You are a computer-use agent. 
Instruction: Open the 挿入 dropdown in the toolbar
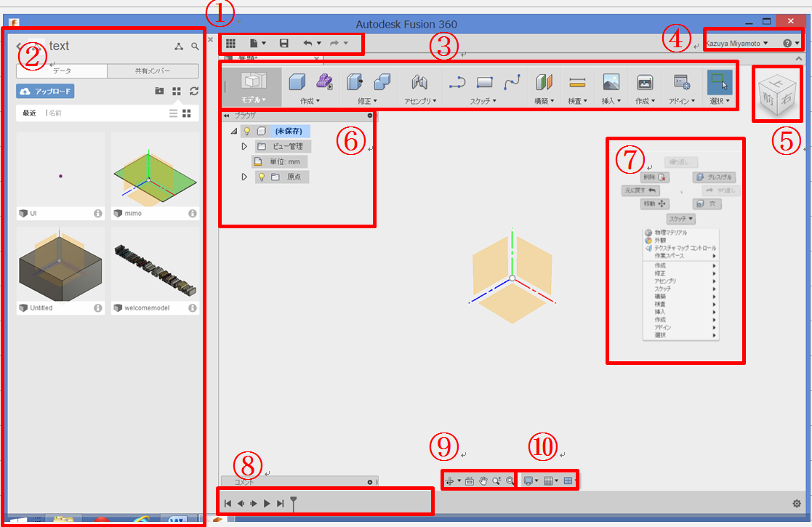click(x=611, y=101)
